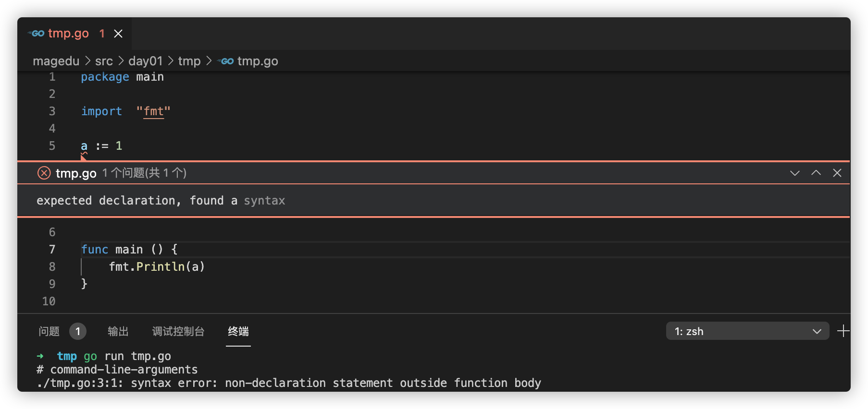Open the 问题 problems tab

coord(49,331)
